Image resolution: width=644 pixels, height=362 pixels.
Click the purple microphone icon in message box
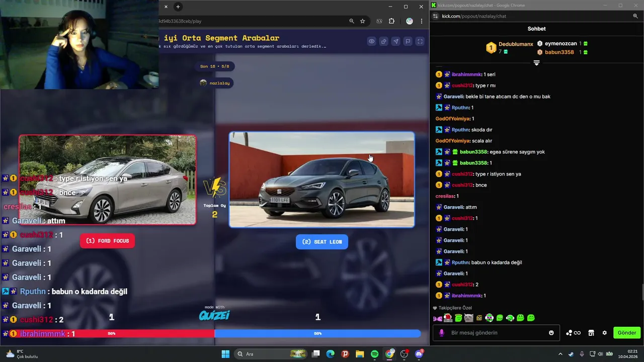tap(442, 333)
